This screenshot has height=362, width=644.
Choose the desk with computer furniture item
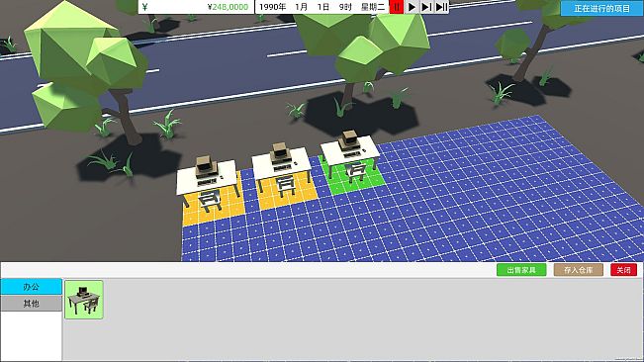[x=84, y=300]
